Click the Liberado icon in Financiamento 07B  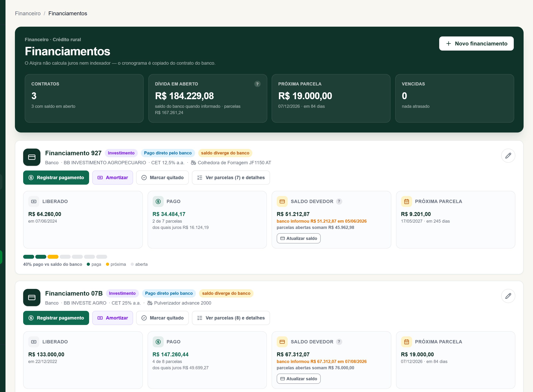(x=34, y=342)
